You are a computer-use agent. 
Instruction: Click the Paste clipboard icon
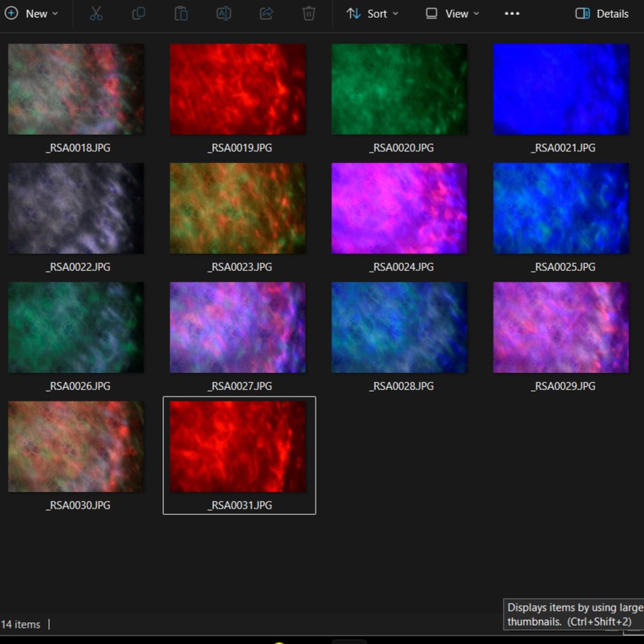click(x=182, y=13)
